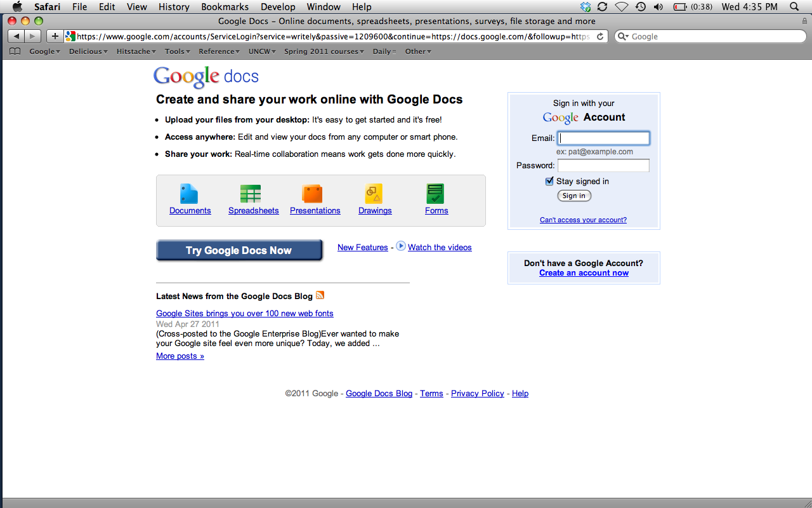Expand the Reference bookmarks folder
This screenshot has height=508, width=812.
(x=219, y=51)
